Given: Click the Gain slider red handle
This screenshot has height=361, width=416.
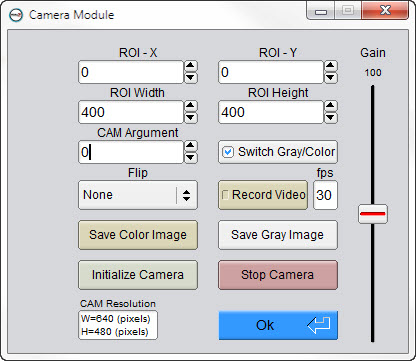Looking at the screenshot, I should [373, 214].
